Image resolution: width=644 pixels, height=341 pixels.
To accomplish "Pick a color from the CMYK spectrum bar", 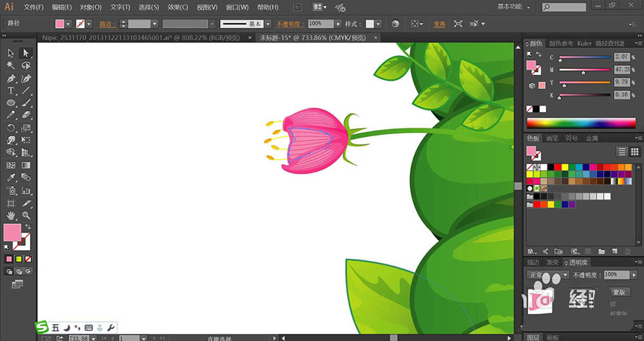I will pos(581,123).
